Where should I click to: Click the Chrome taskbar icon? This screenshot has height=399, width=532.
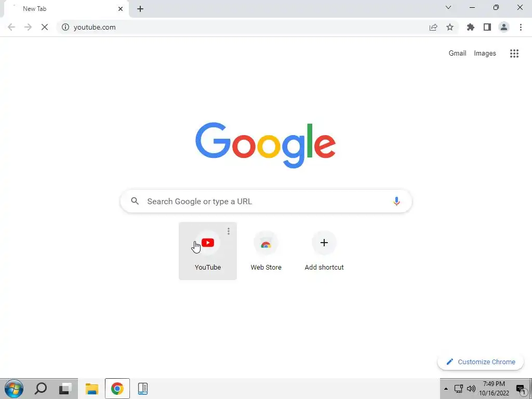117,389
